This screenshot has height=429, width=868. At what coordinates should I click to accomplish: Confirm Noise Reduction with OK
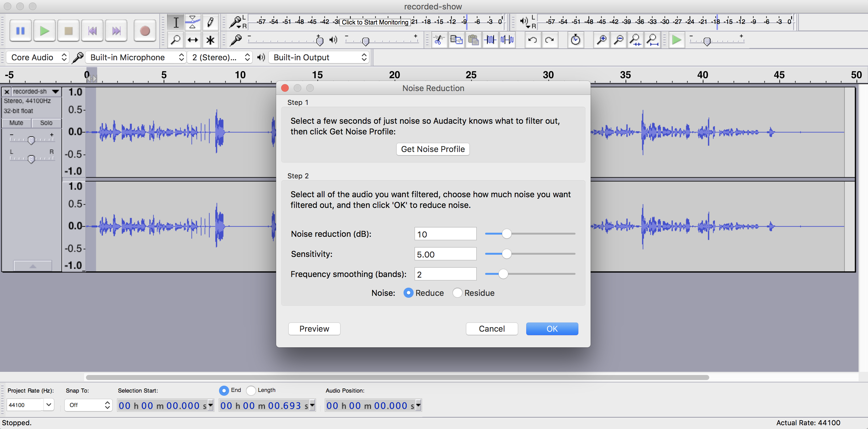(552, 329)
